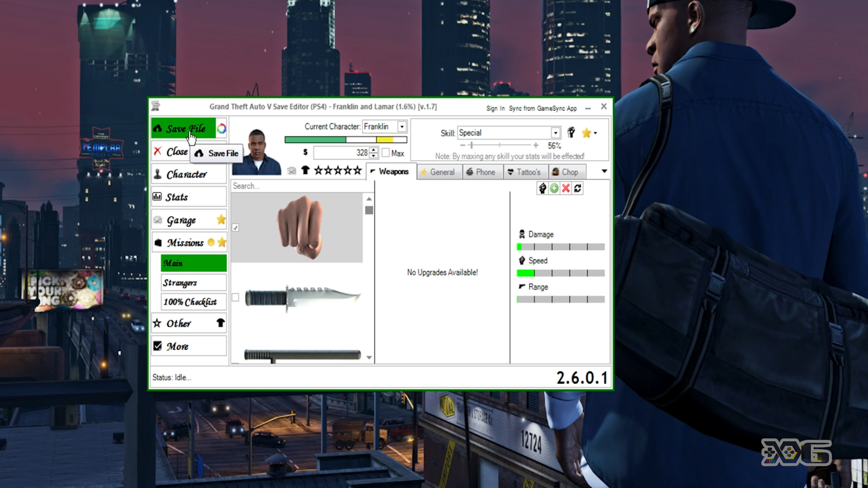
Task: Expand the Current Character dropdown
Action: click(x=402, y=127)
